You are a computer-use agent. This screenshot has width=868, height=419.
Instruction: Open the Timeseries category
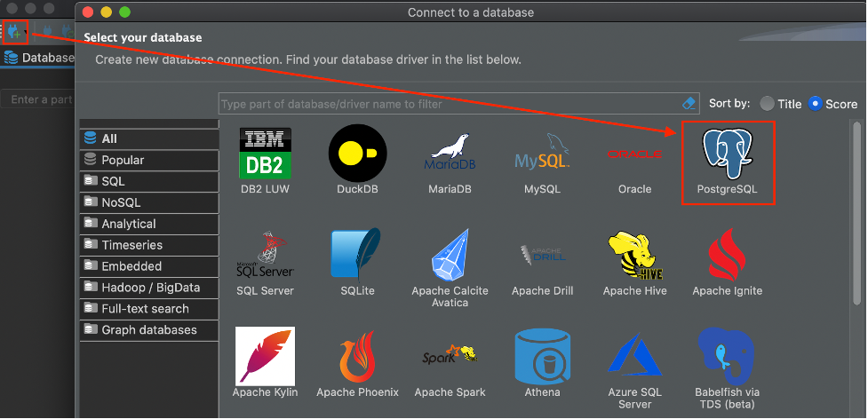(x=149, y=245)
